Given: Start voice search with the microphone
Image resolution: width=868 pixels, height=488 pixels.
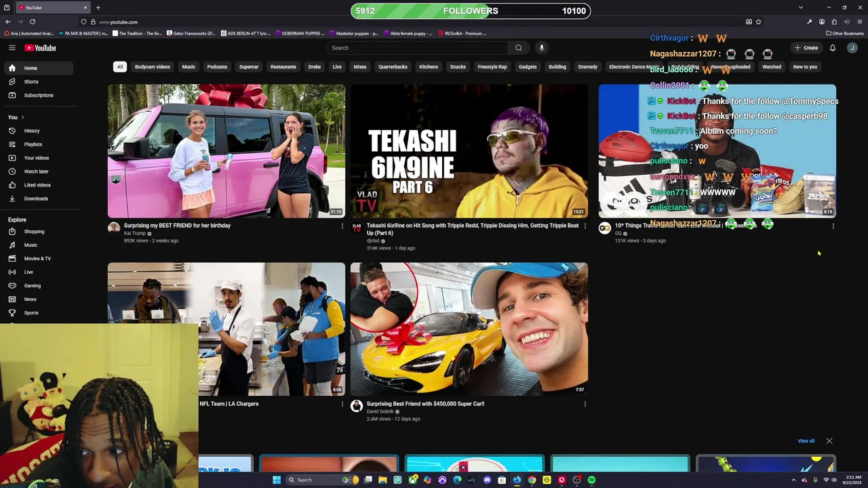Looking at the screenshot, I should [541, 47].
